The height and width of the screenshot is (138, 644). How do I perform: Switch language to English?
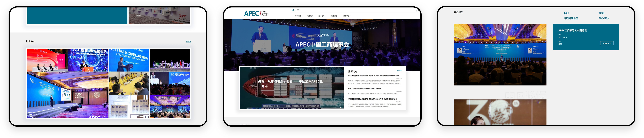pyautogui.click(x=418, y=11)
